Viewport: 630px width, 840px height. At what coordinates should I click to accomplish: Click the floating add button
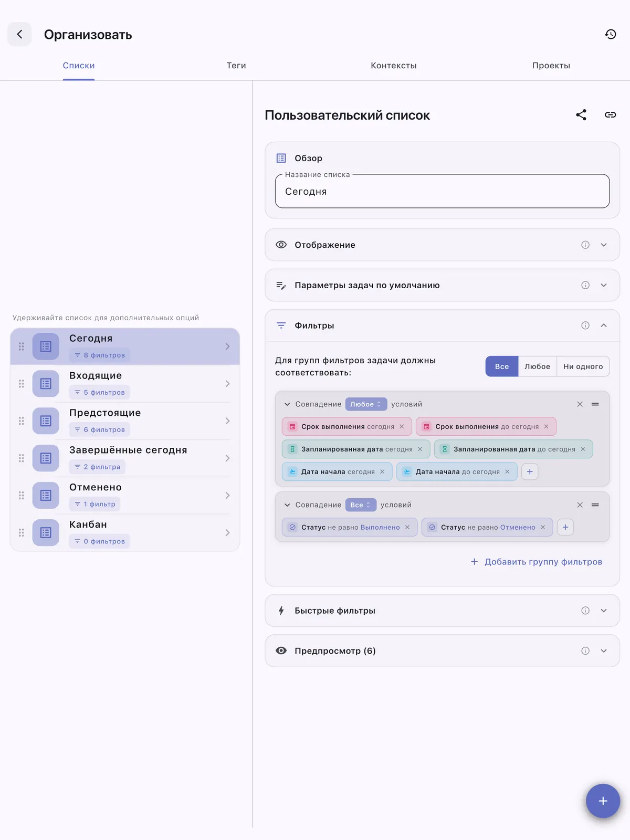603,801
